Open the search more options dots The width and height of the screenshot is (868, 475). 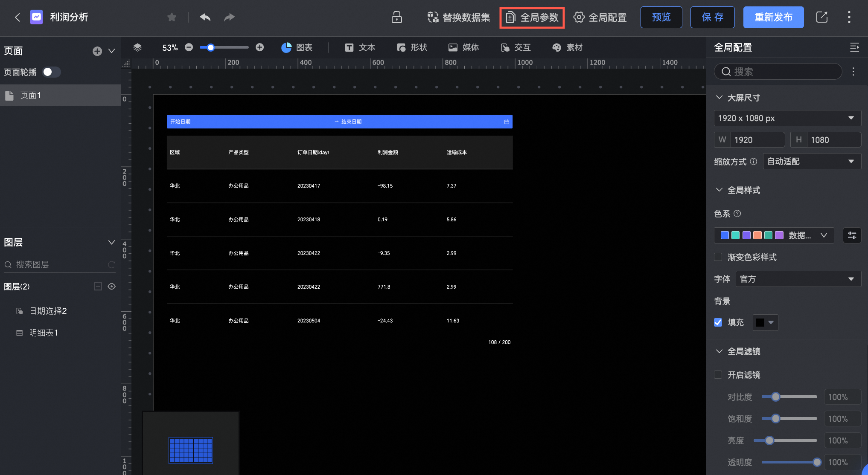[x=853, y=72]
